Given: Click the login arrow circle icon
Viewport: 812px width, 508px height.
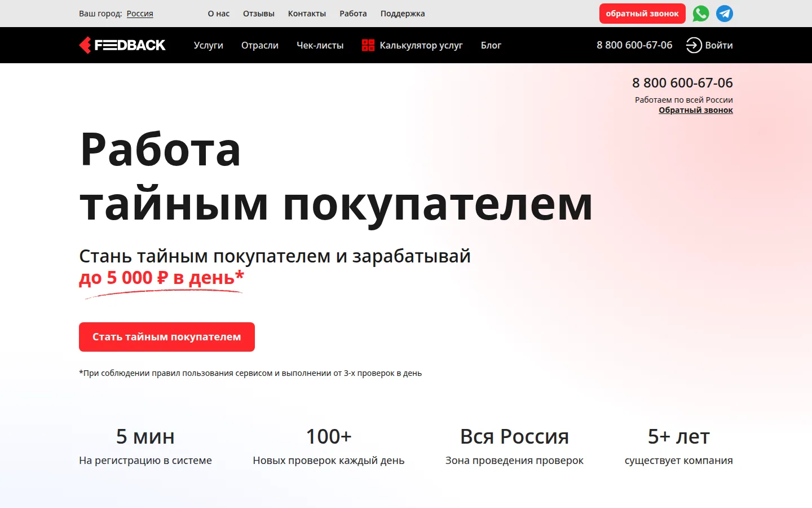Looking at the screenshot, I should click(694, 45).
